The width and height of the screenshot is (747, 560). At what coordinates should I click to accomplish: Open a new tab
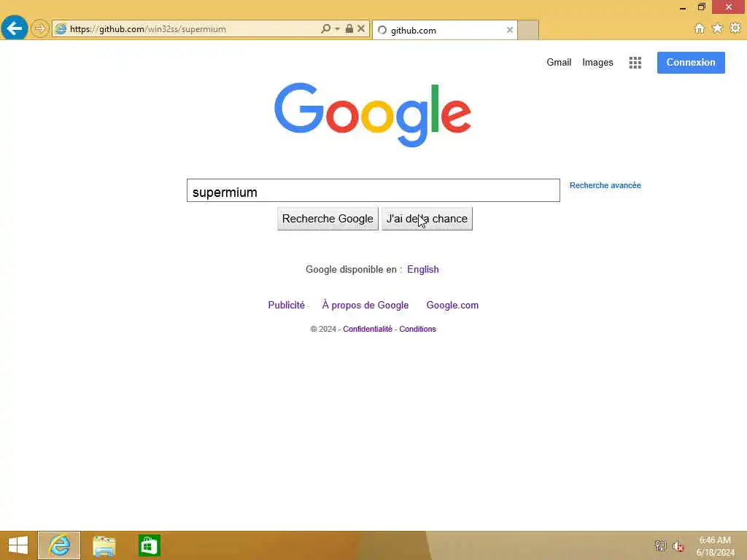528,30
